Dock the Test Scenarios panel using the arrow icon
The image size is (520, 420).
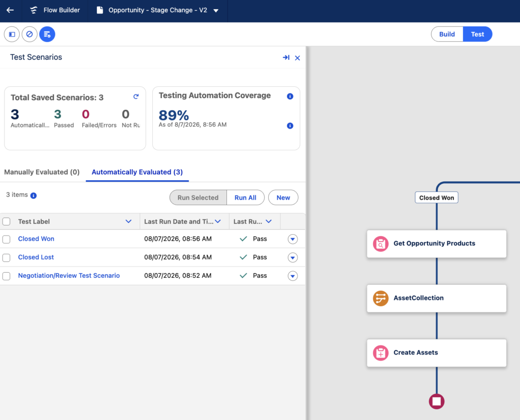(286, 57)
